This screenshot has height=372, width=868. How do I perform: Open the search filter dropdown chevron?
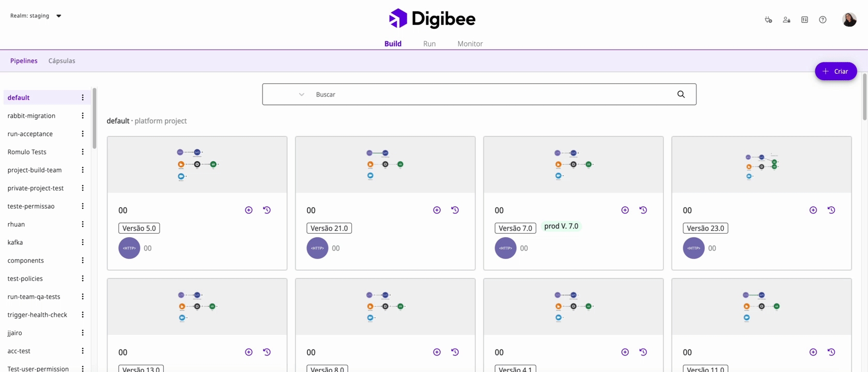tap(301, 95)
